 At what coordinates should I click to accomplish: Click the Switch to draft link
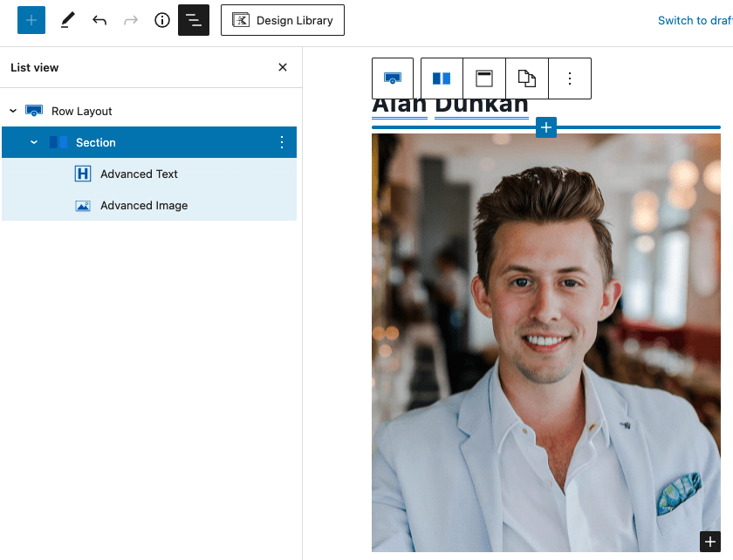point(695,20)
